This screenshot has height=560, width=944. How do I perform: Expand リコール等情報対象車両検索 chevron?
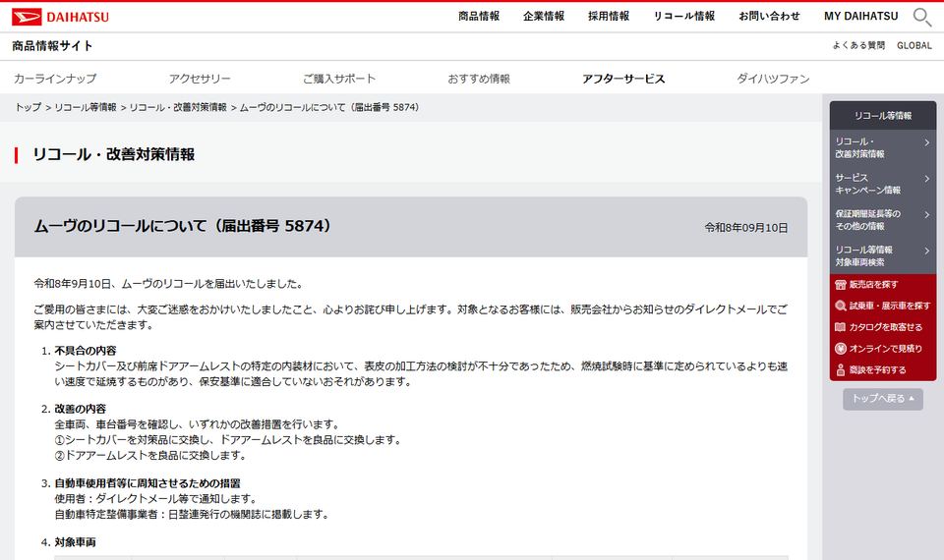click(927, 251)
